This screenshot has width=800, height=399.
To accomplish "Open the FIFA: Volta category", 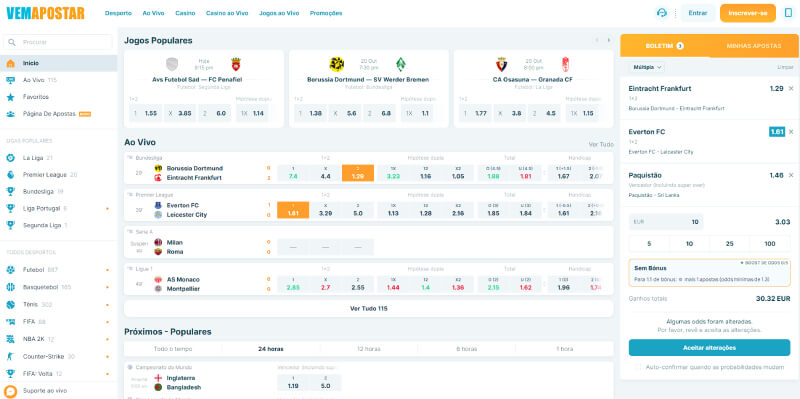I will (59, 373).
